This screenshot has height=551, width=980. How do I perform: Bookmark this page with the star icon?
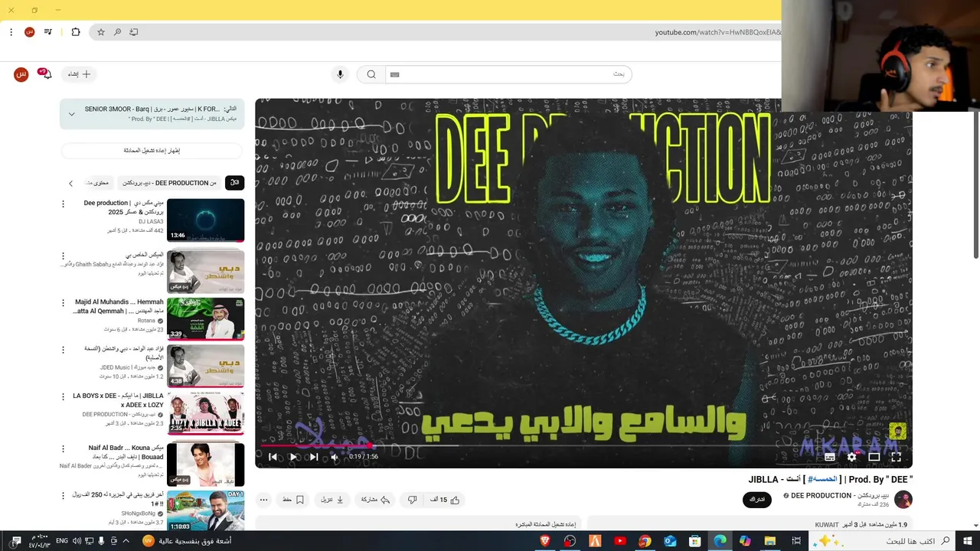pos(100,32)
